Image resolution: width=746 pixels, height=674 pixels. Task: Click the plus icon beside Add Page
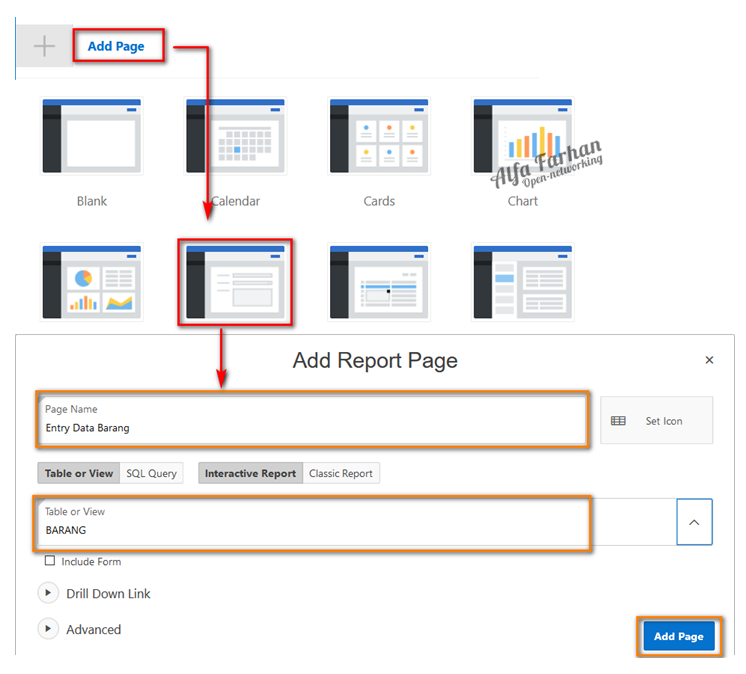45,46
